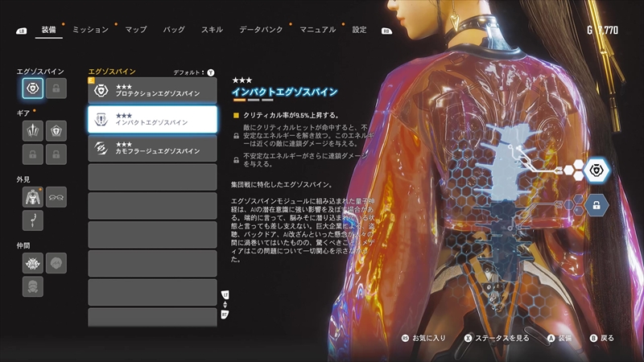The height and width of the screenshot is (362, 644).
Task: Open the first Gear slot with spikes icon
Action: [33, 131]
